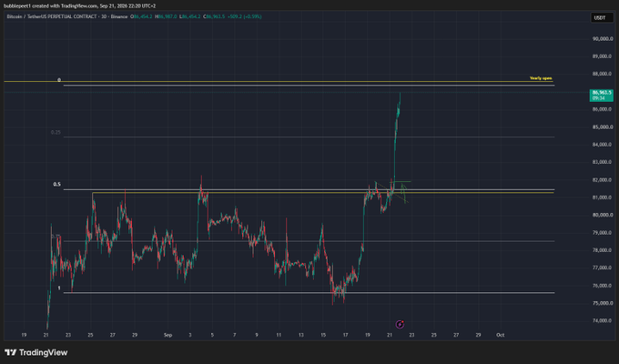The height and width of the screenshot is (364, 619).
Task: Select the Fibonacci level label 0.25
Action: pyautogui.click(x=56, y=132)
